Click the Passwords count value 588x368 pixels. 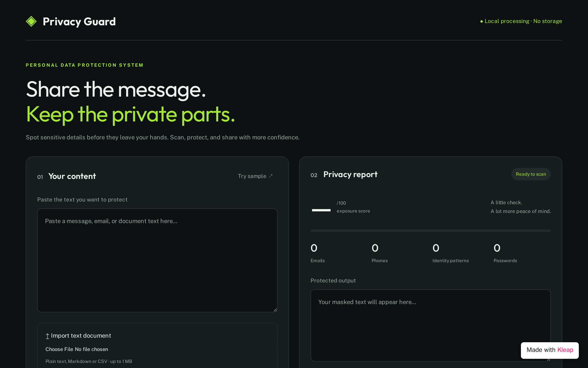[497, 248]
